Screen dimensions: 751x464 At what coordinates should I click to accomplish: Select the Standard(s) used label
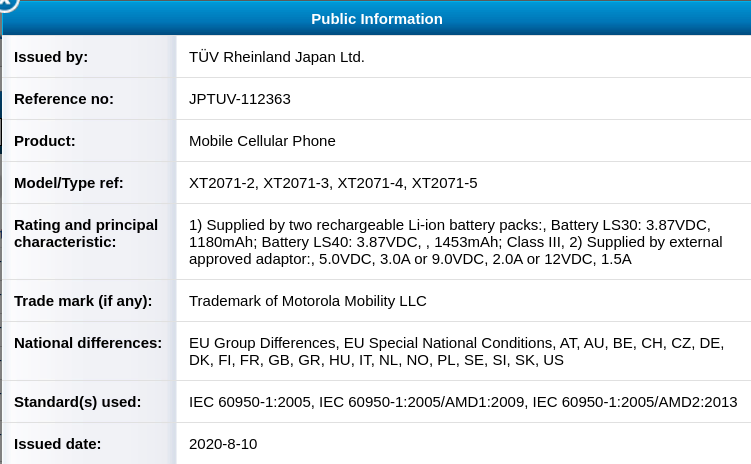[78, 402]
